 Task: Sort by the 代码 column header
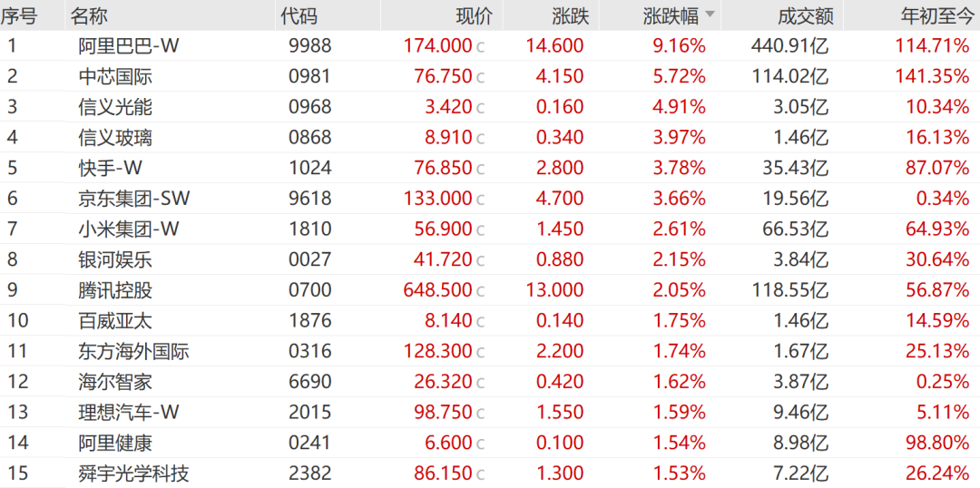[x=299, y=15]
